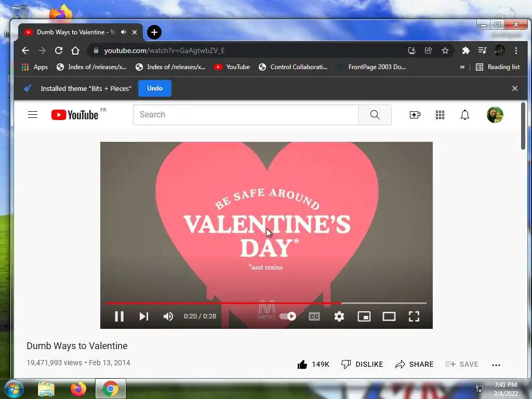Toggle the autoplay switch

pos(288,316)
